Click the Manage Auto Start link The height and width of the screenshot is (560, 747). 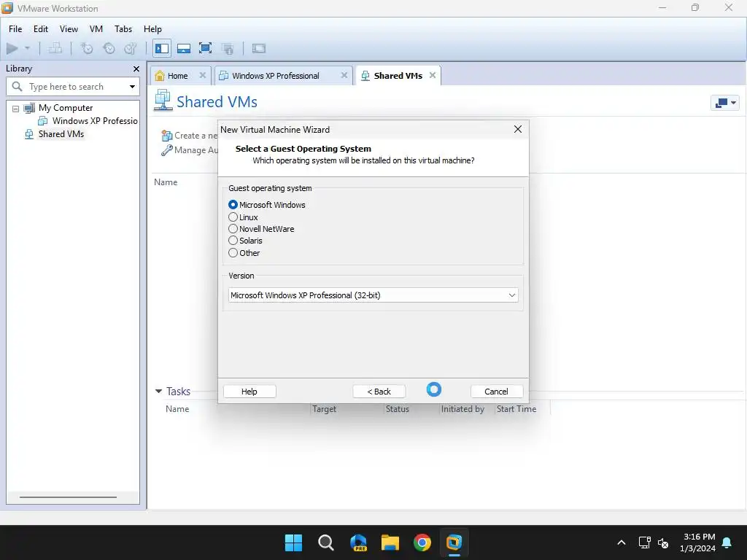point(190,150)
